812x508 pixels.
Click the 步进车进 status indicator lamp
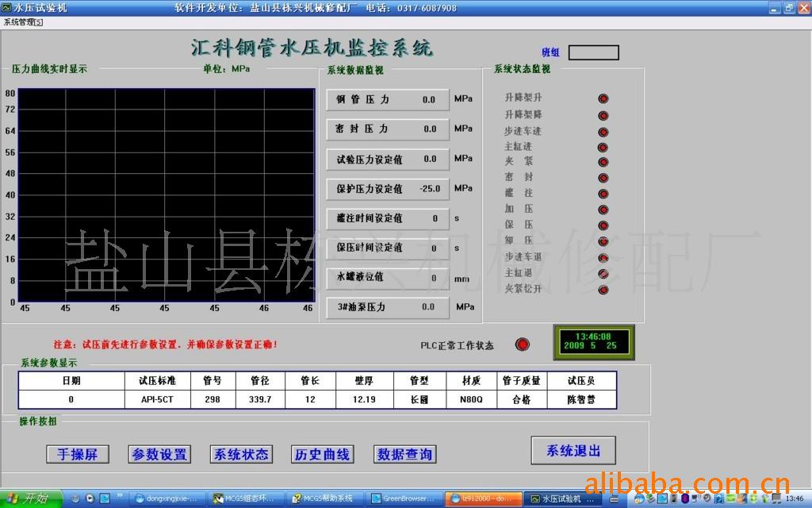coord(603,133)
